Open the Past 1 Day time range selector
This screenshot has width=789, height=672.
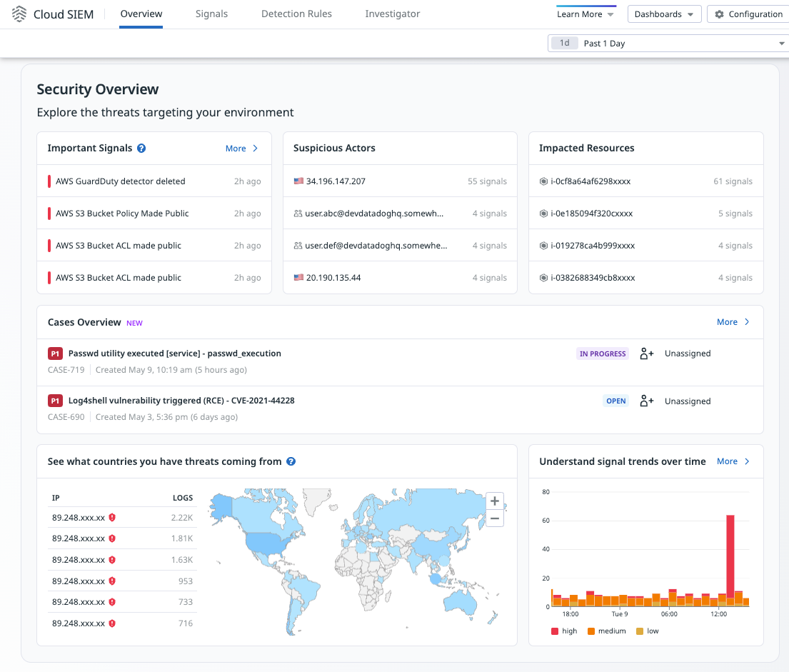point(668,44)
